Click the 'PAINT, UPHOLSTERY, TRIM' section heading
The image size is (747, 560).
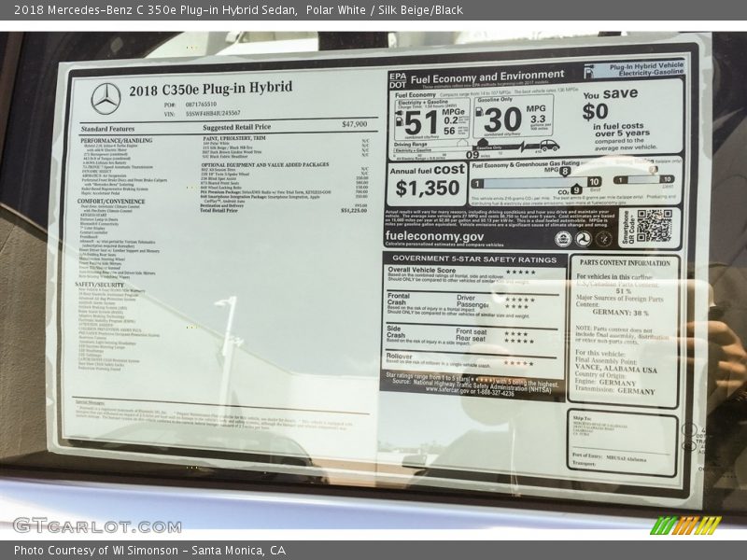pos(234,138)
